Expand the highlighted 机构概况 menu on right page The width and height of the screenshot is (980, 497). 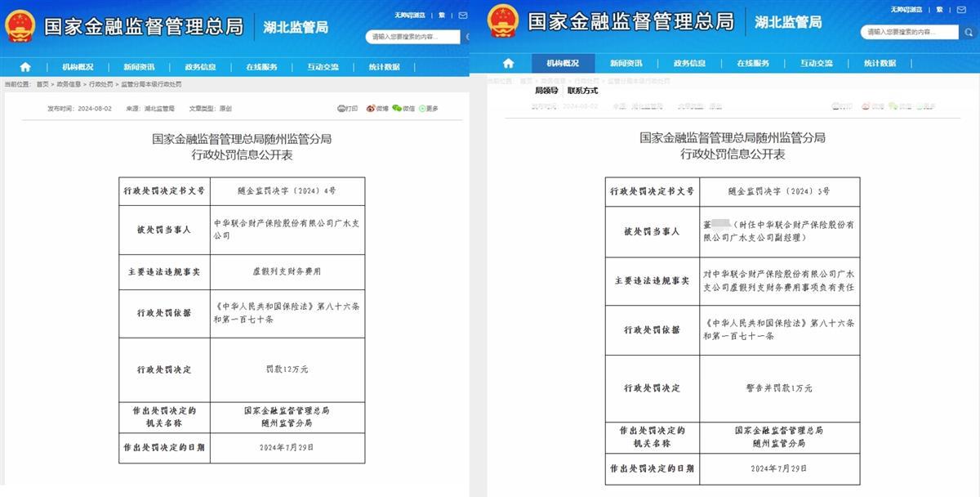pyautogui.click(x=563, y=63)
